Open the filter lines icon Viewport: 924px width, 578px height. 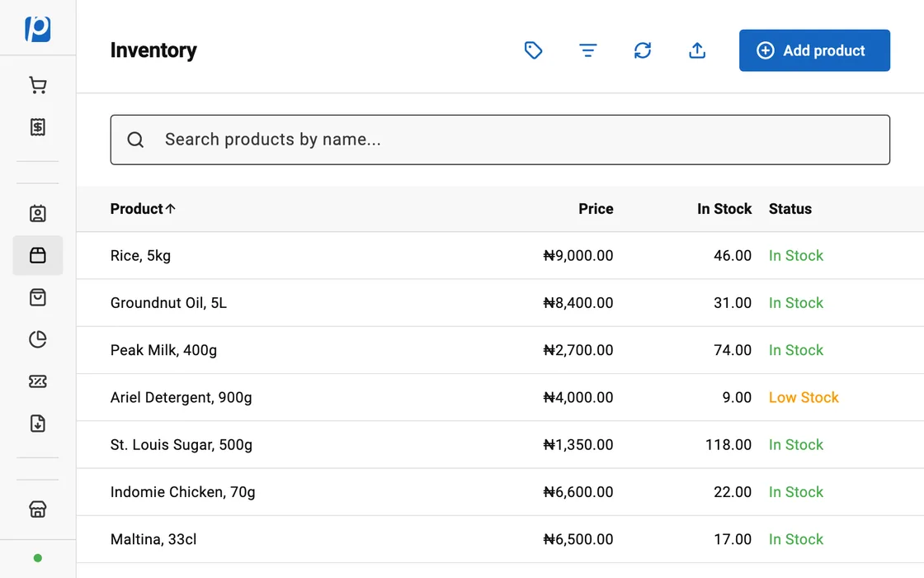point(588,50)
